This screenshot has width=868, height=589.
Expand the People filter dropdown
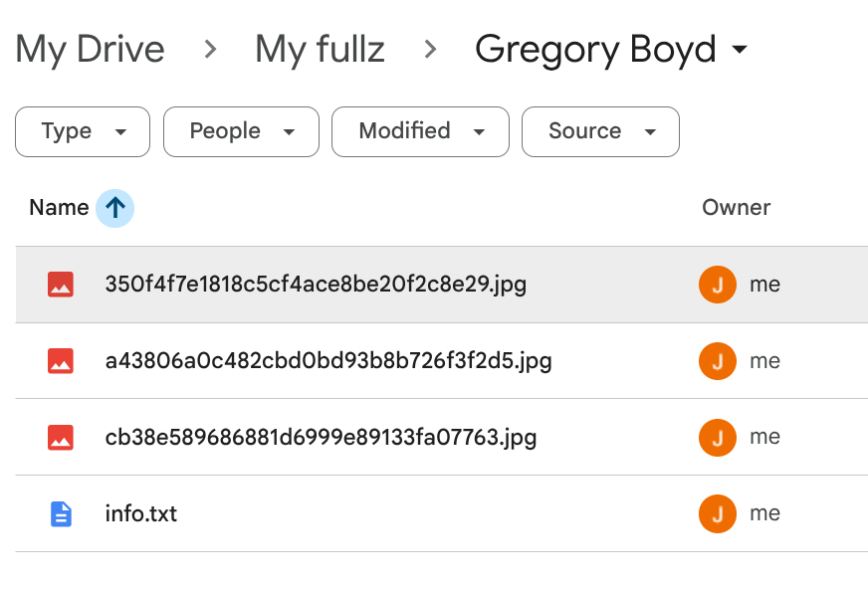(x=241, y=131)
